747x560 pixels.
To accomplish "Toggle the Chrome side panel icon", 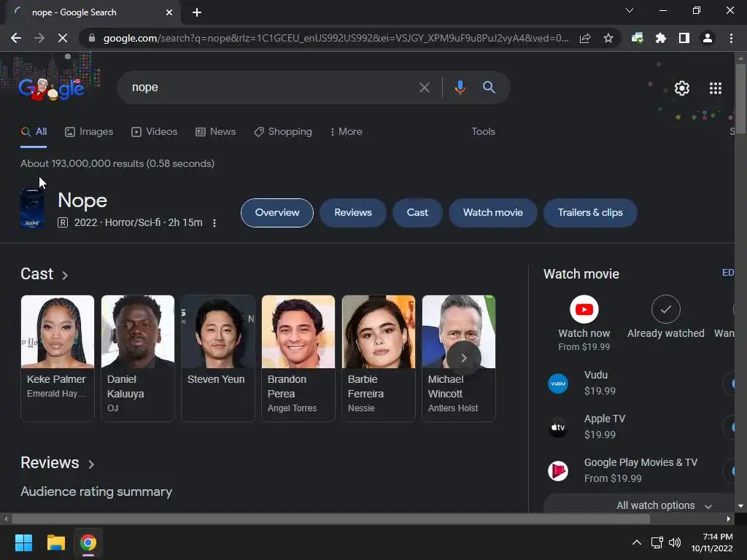I will (684, 38).
